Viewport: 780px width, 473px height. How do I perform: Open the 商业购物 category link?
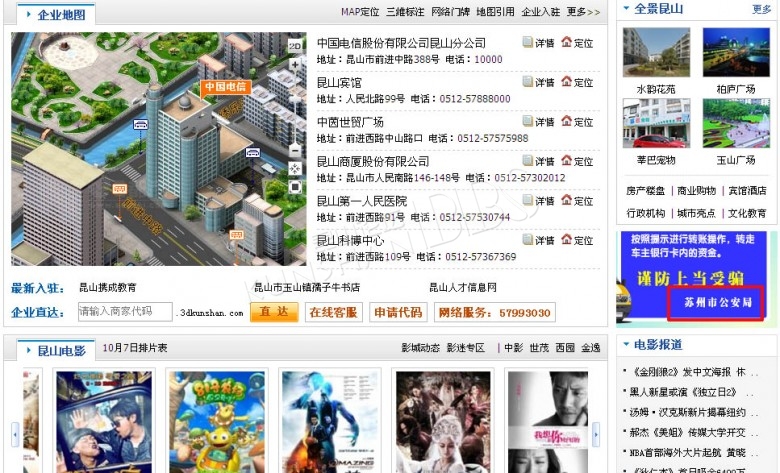coord(696,190)
